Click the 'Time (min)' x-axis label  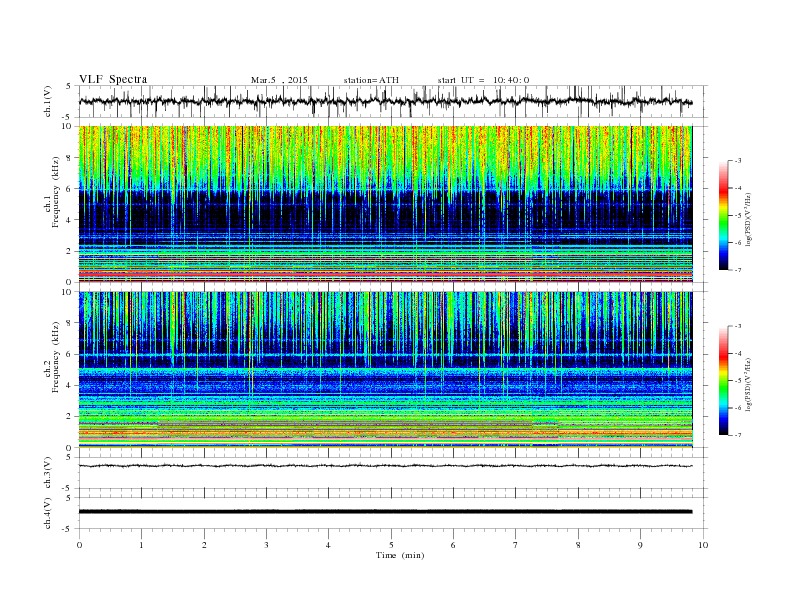coord(400,555)
